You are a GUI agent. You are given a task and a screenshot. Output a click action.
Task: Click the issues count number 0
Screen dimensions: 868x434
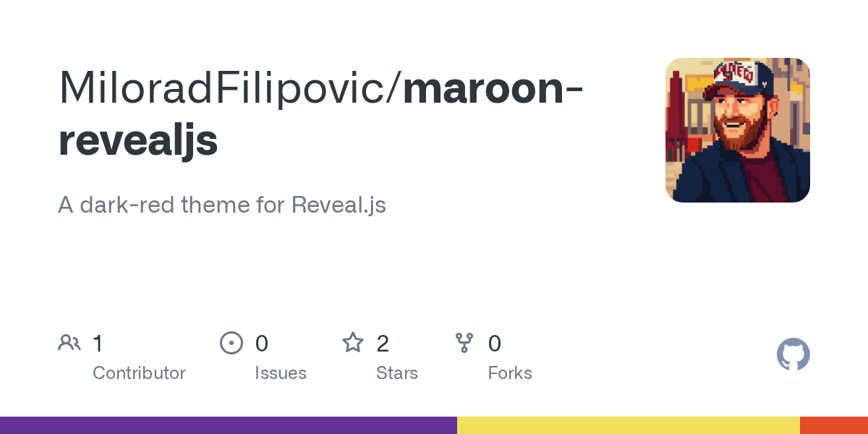262,344
